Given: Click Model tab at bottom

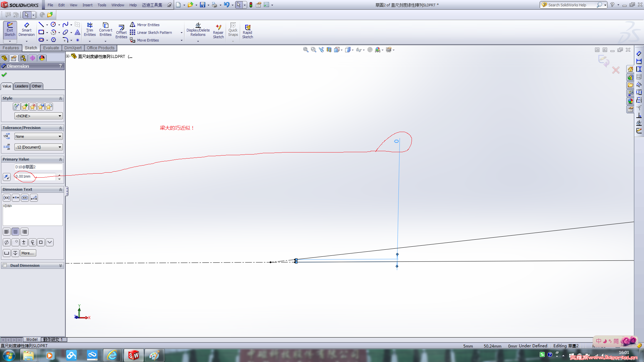Looking at the screenshot, I should (32, 340).
